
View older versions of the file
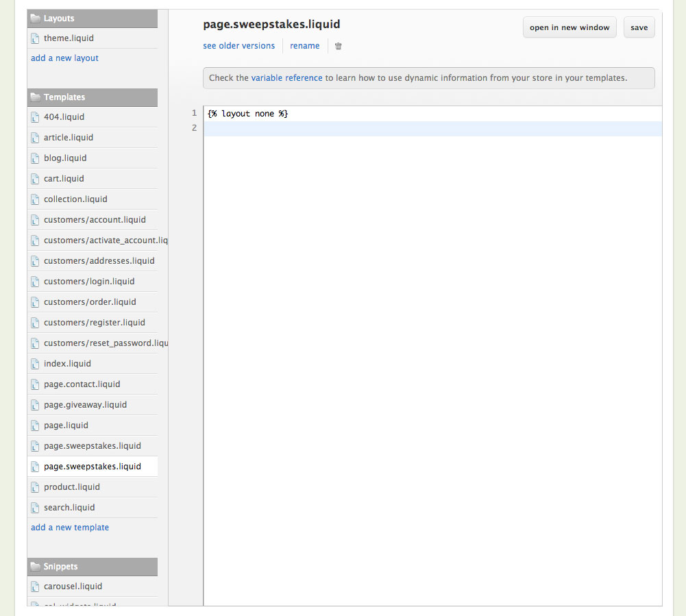[x=239, y=45]
